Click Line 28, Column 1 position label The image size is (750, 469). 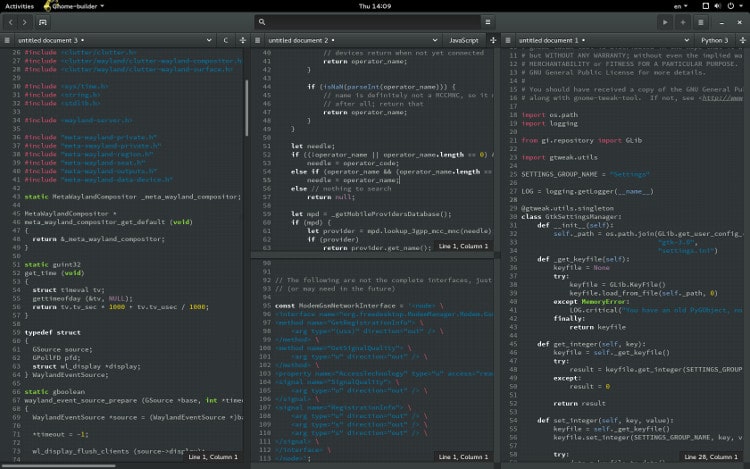click(x=711, y=457)
